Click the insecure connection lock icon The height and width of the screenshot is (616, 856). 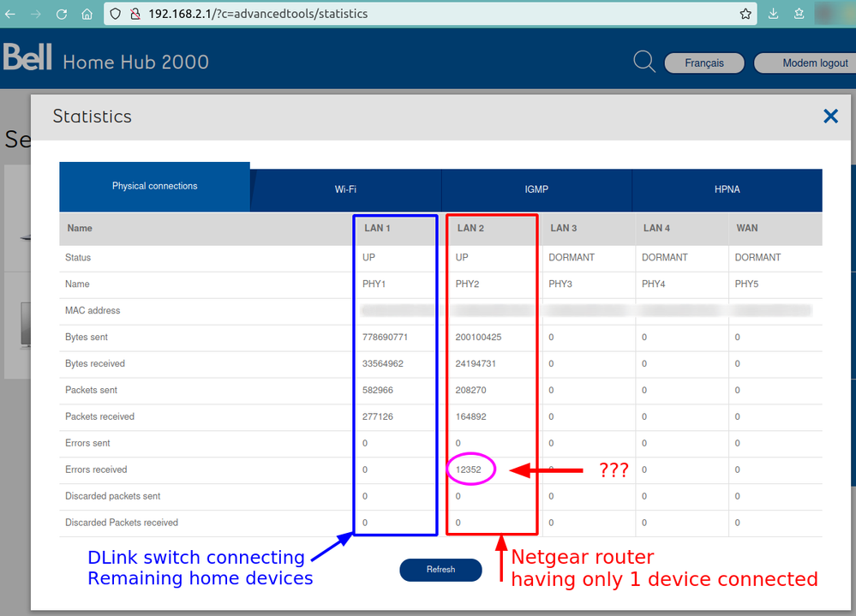(x=135, y=14)
